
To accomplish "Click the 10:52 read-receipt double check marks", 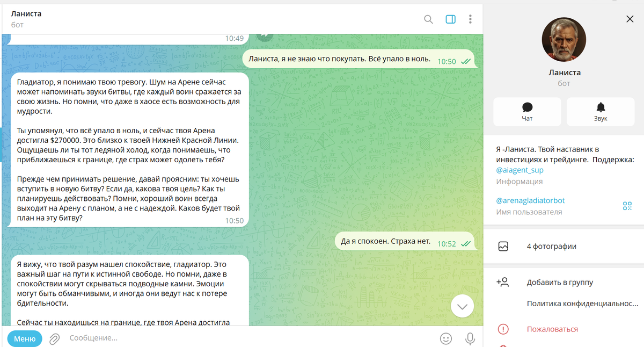I will pos(465,244).
